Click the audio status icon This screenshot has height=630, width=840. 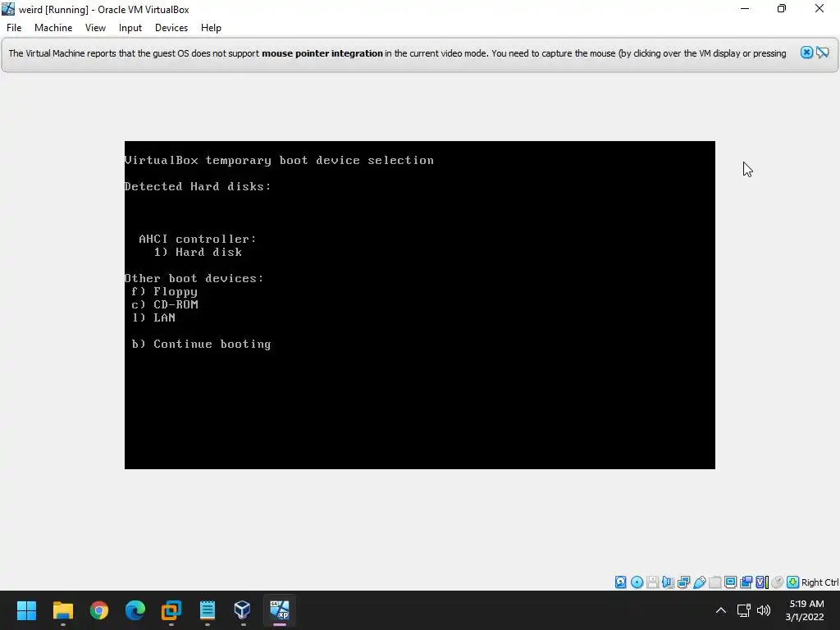click(668, 582)
